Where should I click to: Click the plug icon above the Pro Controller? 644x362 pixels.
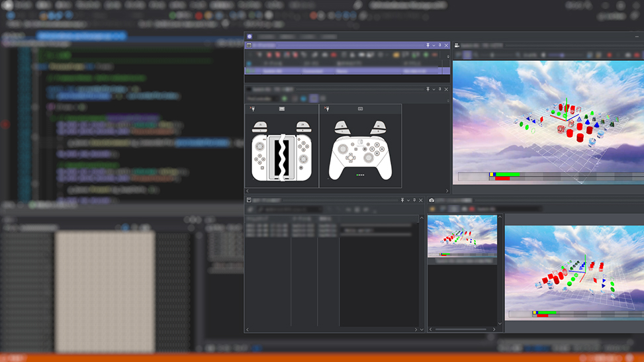[x=327, y=109]
